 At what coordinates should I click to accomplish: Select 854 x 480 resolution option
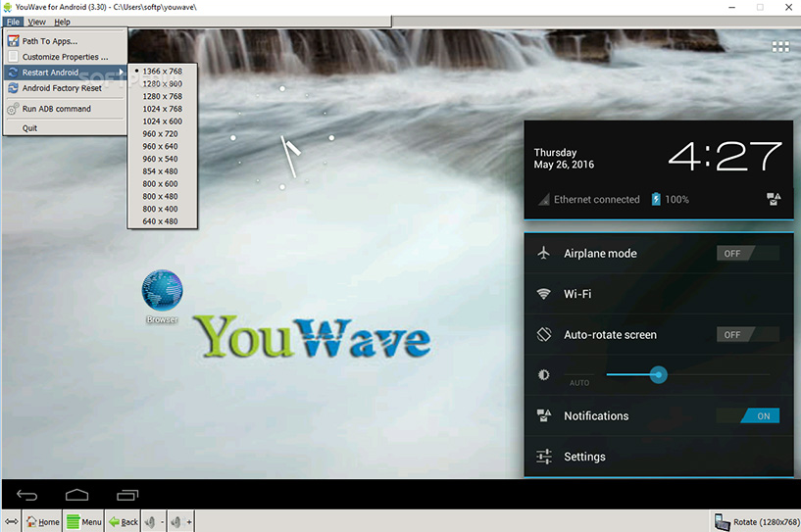(163, 171)
